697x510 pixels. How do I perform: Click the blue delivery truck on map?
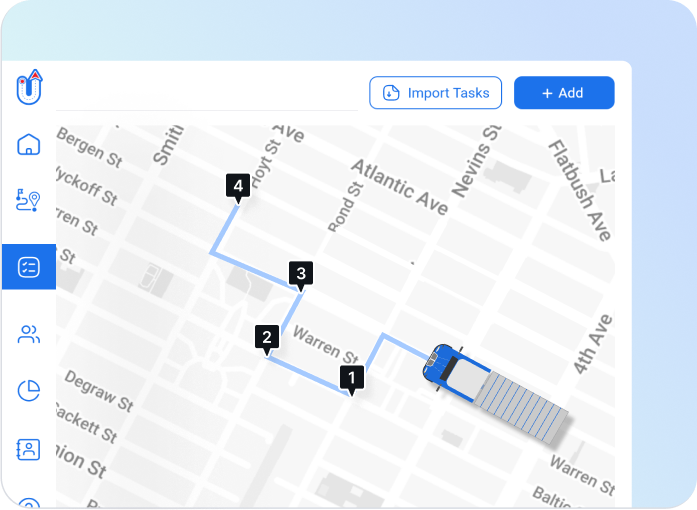click(494, 394)
